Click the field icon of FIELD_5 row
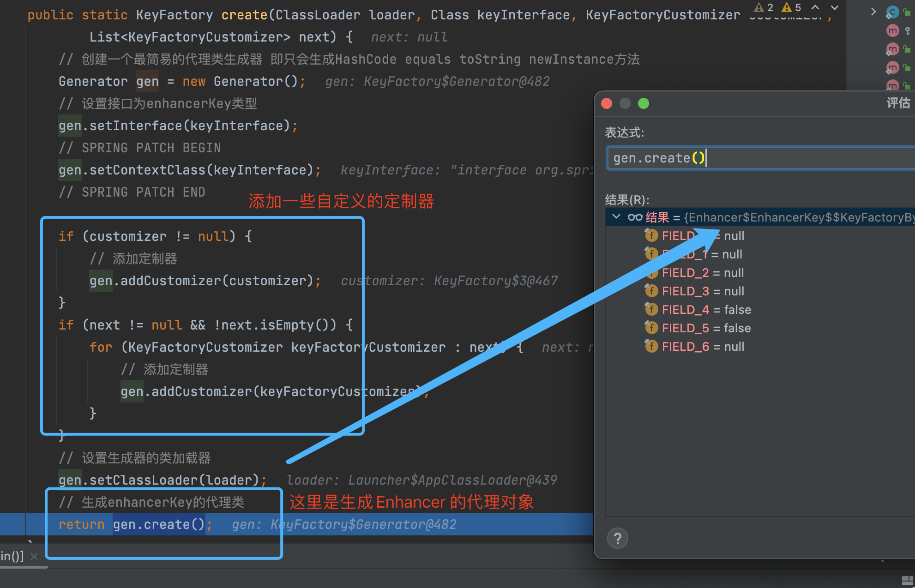 tap(651, 328)
